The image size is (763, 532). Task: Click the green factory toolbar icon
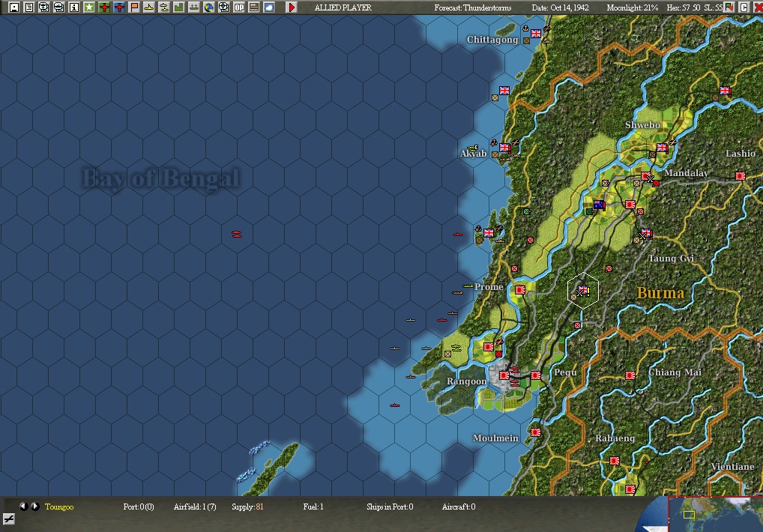(x=179, y=7)
